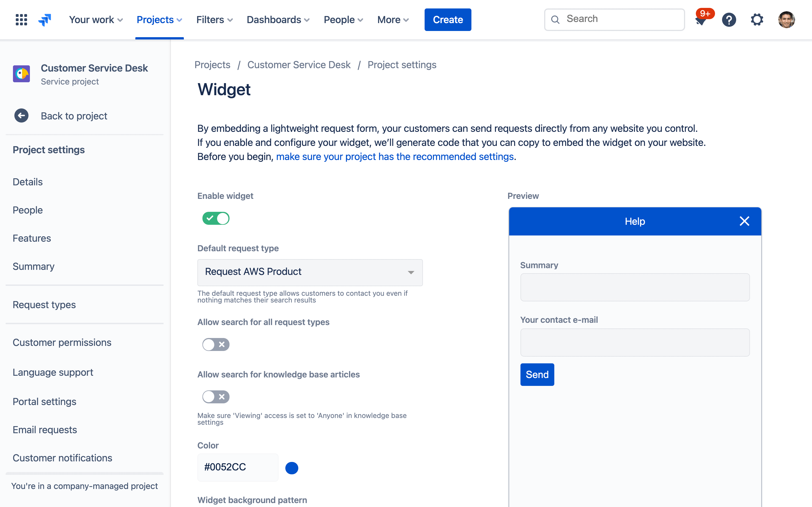Click the help question mark icon
Viewport: 812px width, 507px height.
click(x=729, y=19)
